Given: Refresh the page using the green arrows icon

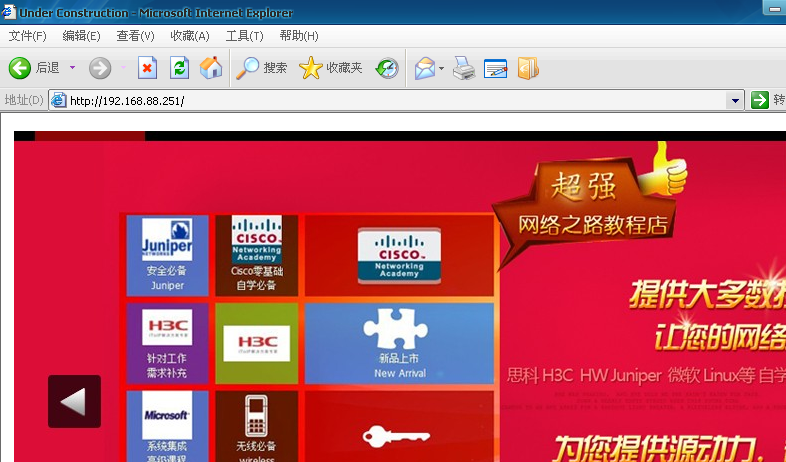Looking at the screenshot, I should (179, 68).
